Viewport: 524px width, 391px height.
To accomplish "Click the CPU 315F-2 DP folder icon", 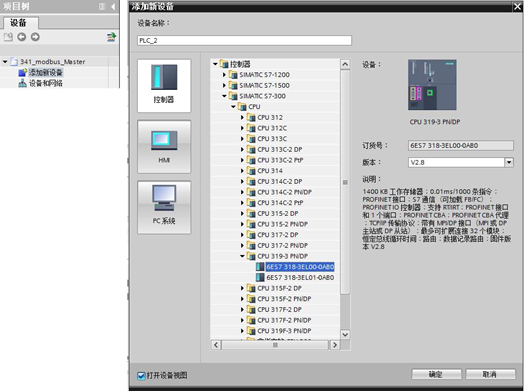I will pos(251,288).
